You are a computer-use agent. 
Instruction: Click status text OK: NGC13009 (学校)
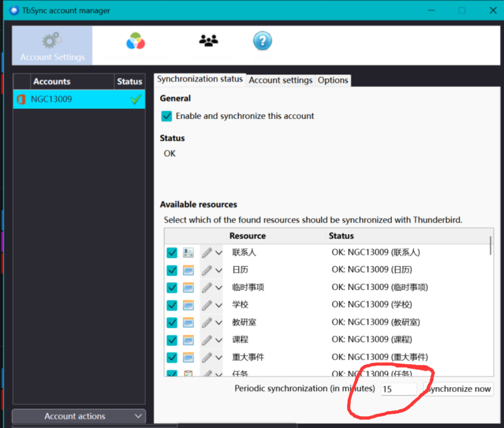pos(372,304)
